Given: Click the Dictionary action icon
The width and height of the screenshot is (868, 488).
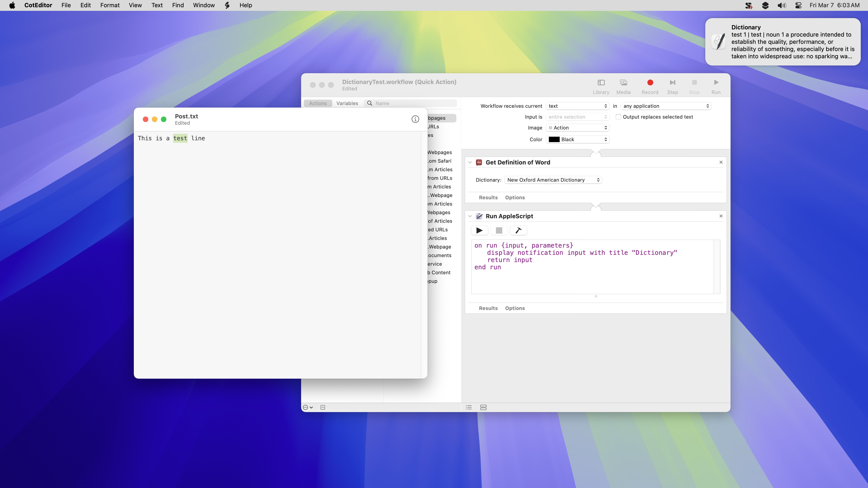Looking at the screenshot, I should click(x=479, y=162).
